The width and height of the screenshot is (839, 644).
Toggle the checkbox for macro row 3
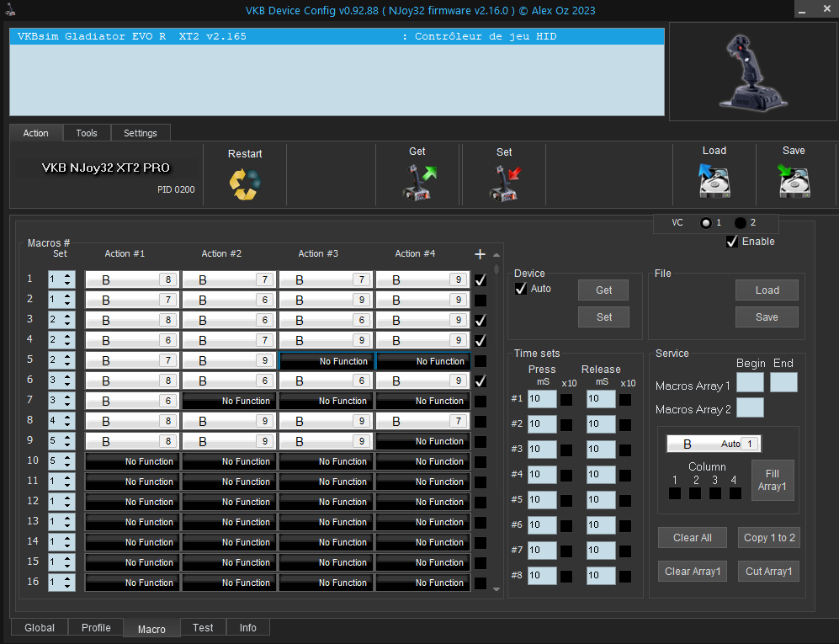pos(481,321)
